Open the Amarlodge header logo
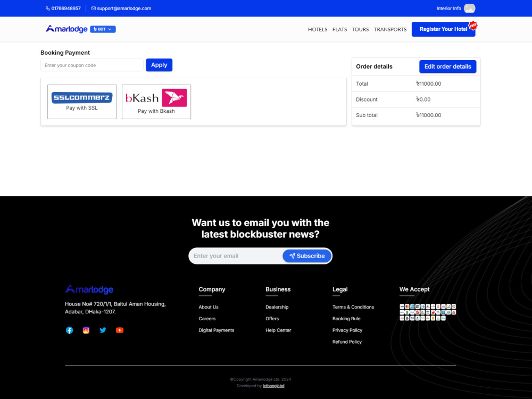The height and width of the screenshot is (399, 532). click(66, 29)
